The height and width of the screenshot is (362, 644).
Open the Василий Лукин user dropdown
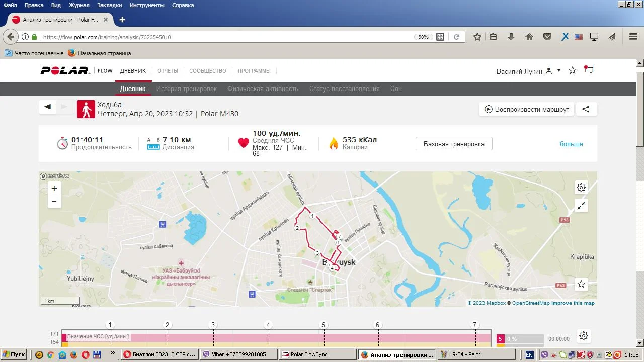coord(528,71)
